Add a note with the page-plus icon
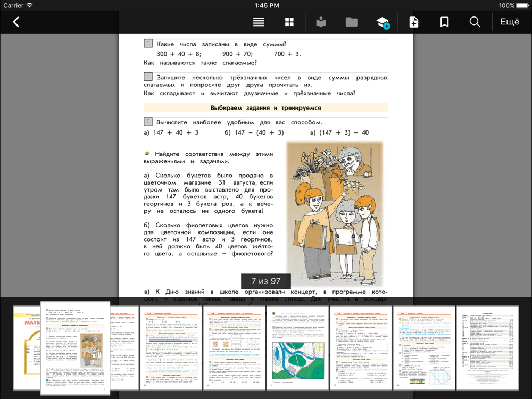The image size is (532, 399). (413, 22)
